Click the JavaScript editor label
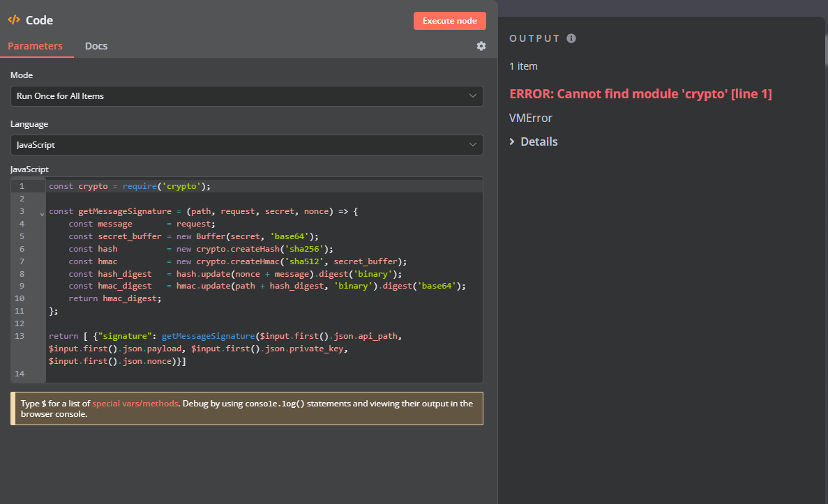 point(29,169)
